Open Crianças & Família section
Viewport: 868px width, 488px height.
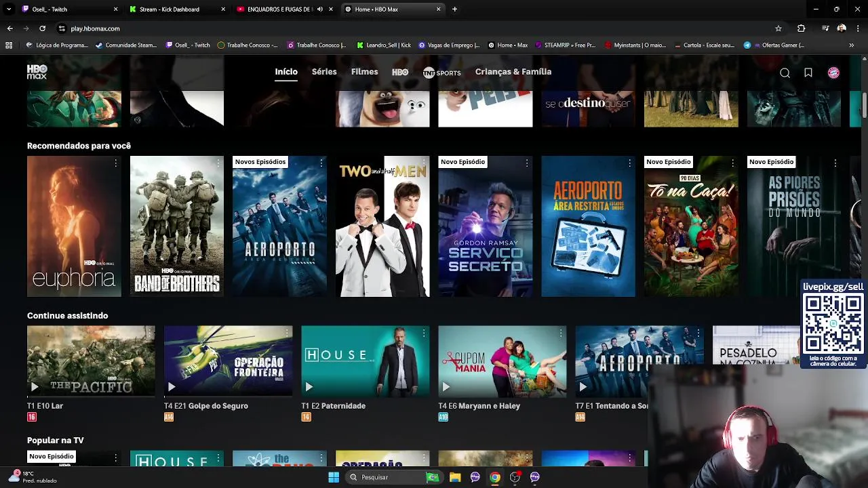tap(513, 72)
